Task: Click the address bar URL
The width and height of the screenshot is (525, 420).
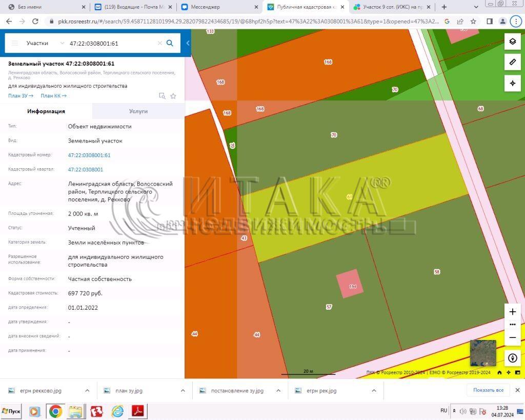Action: [x=248, y=22]
